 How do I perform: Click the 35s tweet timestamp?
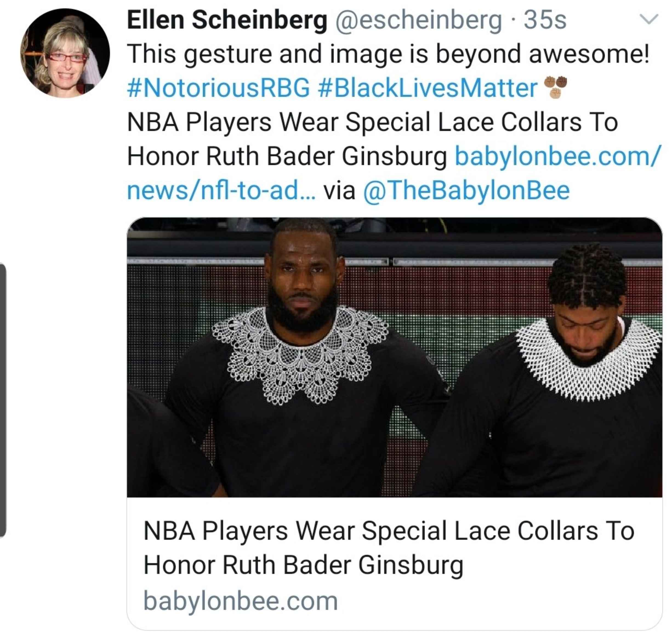(x=545, y=20)
